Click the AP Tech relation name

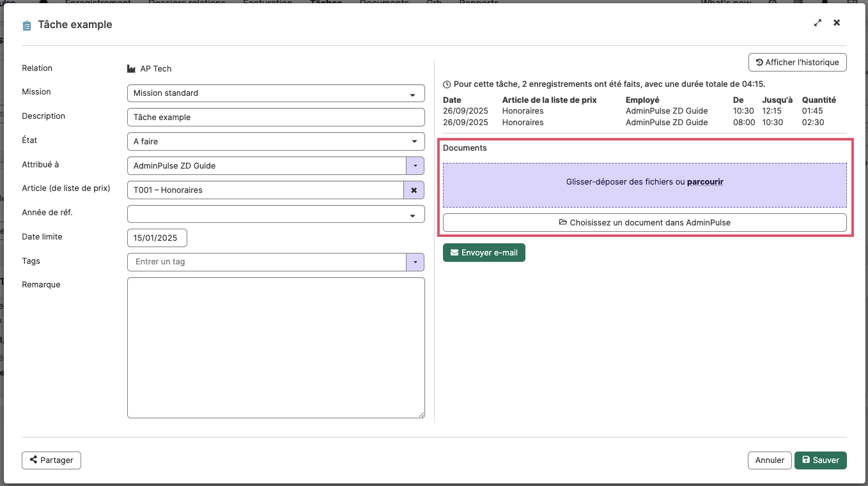tap(156, 69)
